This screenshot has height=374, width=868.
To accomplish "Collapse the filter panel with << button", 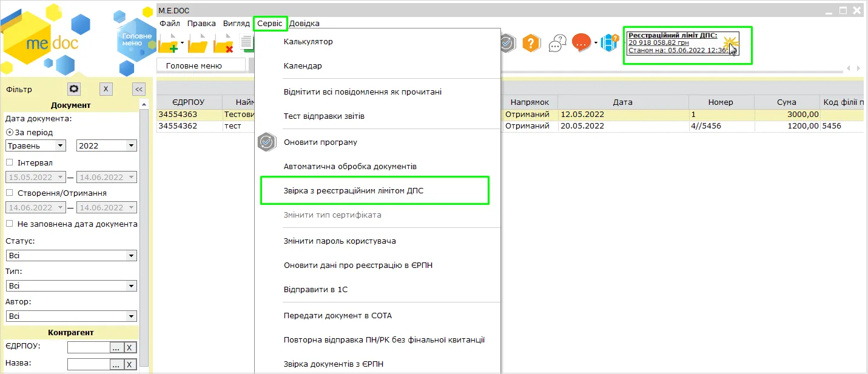I will point(139,89).
